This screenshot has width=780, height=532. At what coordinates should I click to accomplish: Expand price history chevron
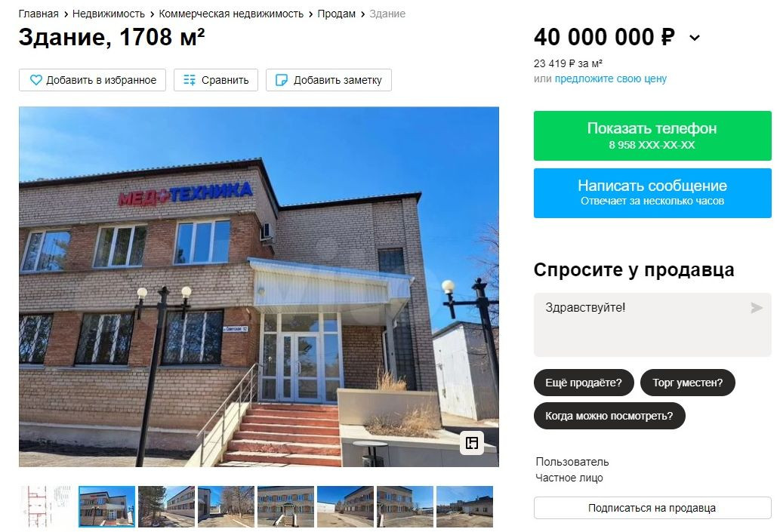coord(695,38)
